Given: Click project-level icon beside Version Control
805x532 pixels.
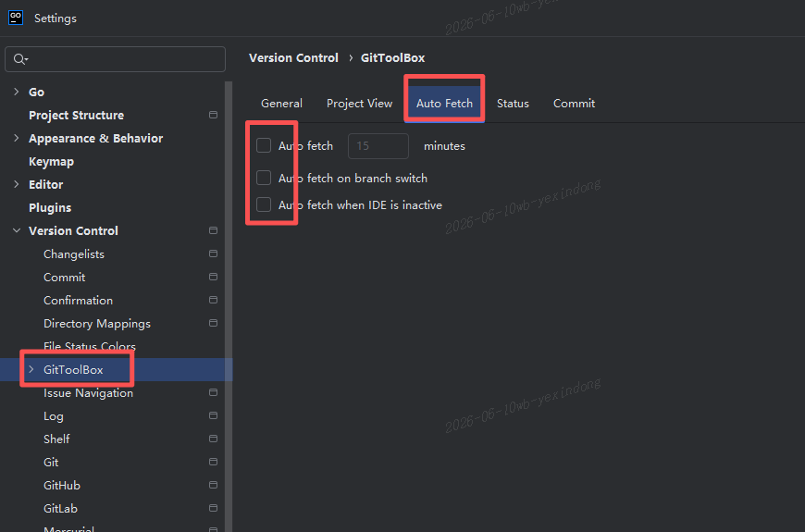Looking at the screenshot, I should tap(213, 230).
